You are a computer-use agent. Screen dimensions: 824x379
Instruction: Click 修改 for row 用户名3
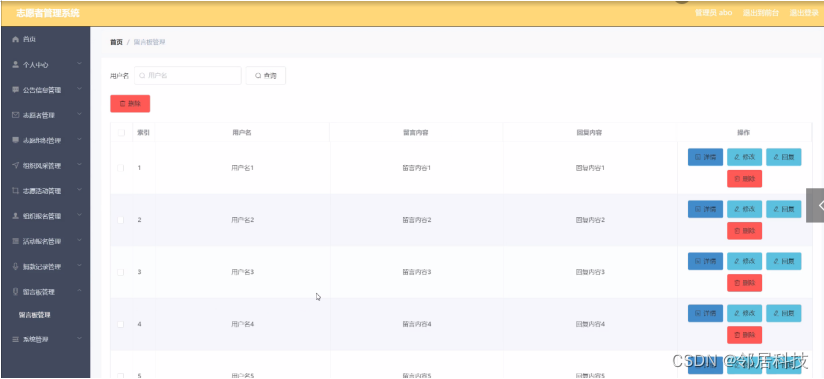coord(744,261)
